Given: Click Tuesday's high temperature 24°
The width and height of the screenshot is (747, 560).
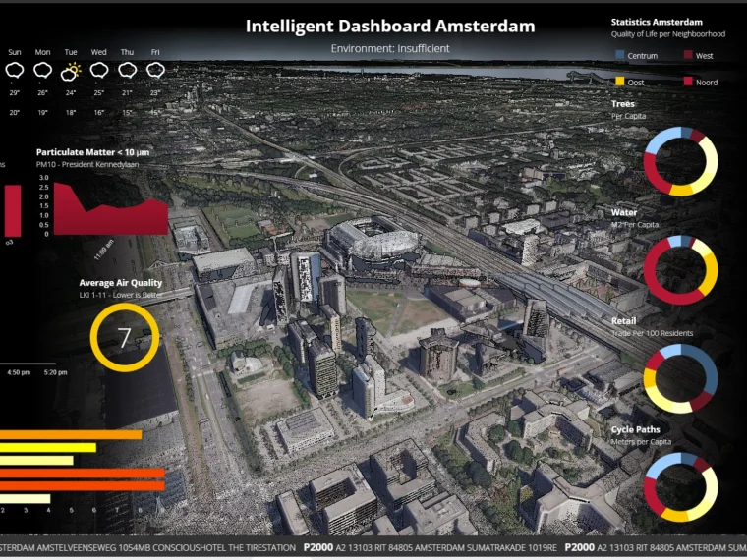Looking at the screenshot, I should (71, 93).
